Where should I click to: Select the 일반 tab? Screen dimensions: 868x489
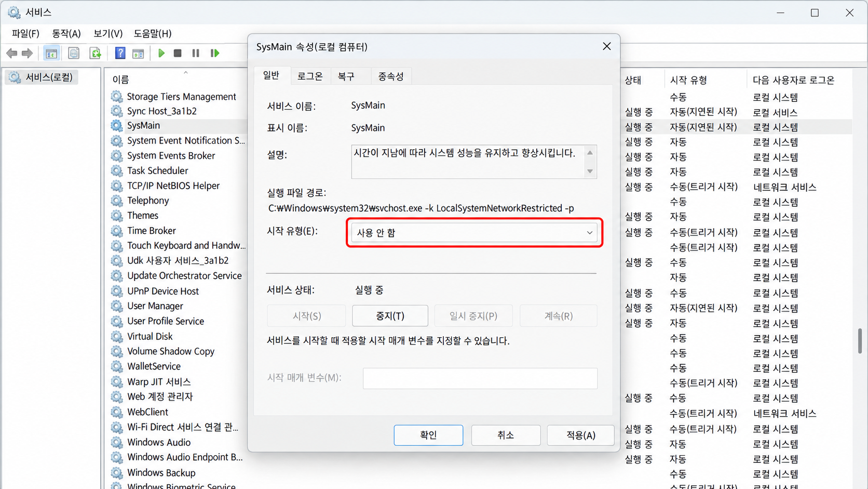pos(272,75)
